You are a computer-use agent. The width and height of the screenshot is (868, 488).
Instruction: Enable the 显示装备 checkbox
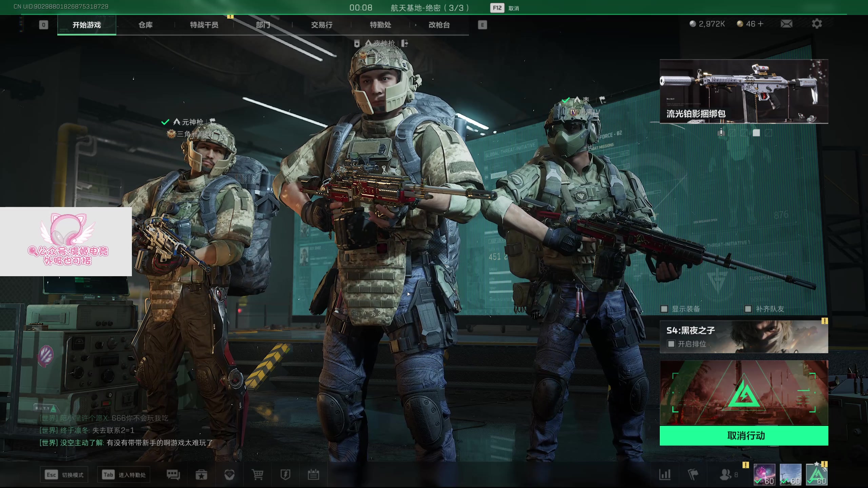point(664,309)
